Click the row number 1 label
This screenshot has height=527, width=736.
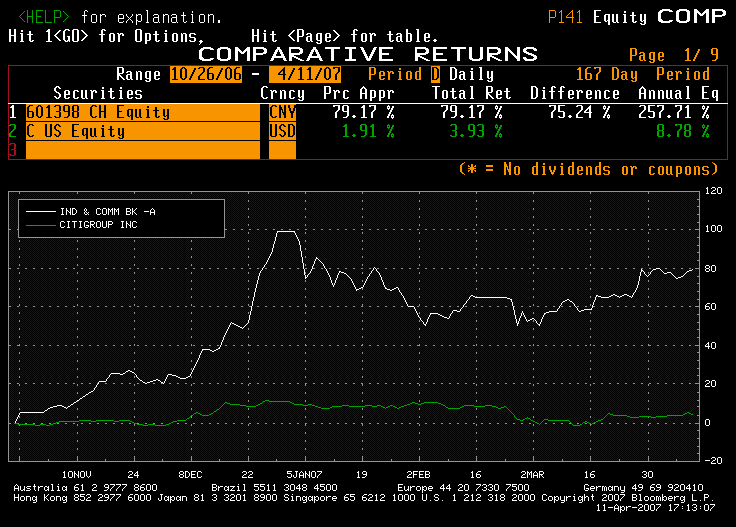(x=13, y=112)
